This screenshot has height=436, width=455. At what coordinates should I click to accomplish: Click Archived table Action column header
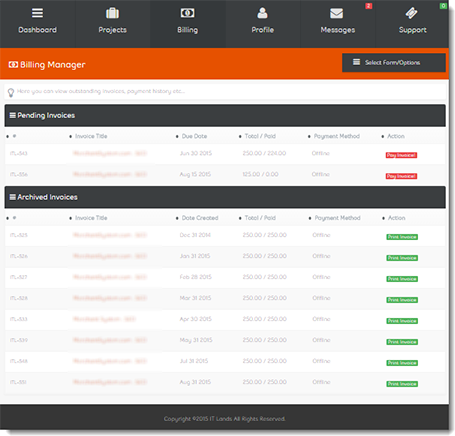tap(397, 218)
